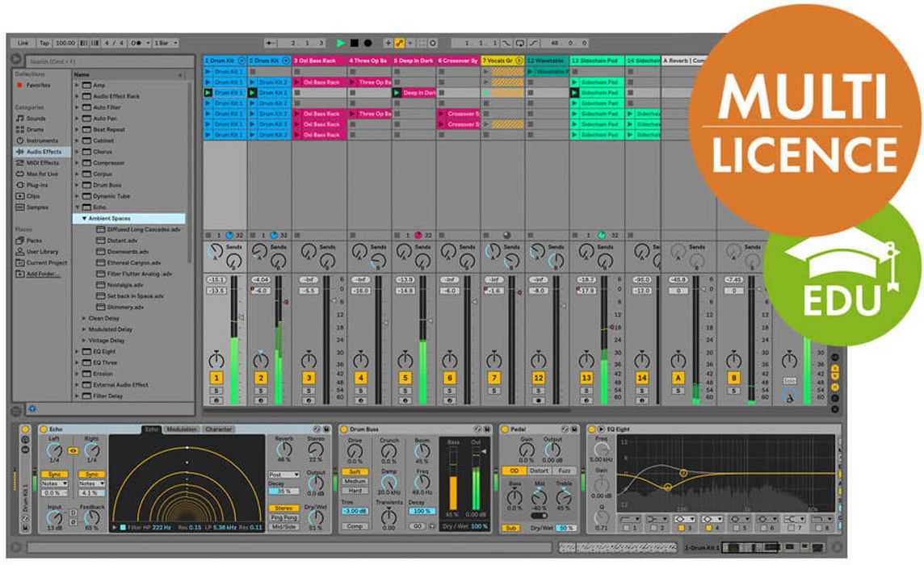
Task: Click Ping Pong button in Echo
Action: pos(284,518)
